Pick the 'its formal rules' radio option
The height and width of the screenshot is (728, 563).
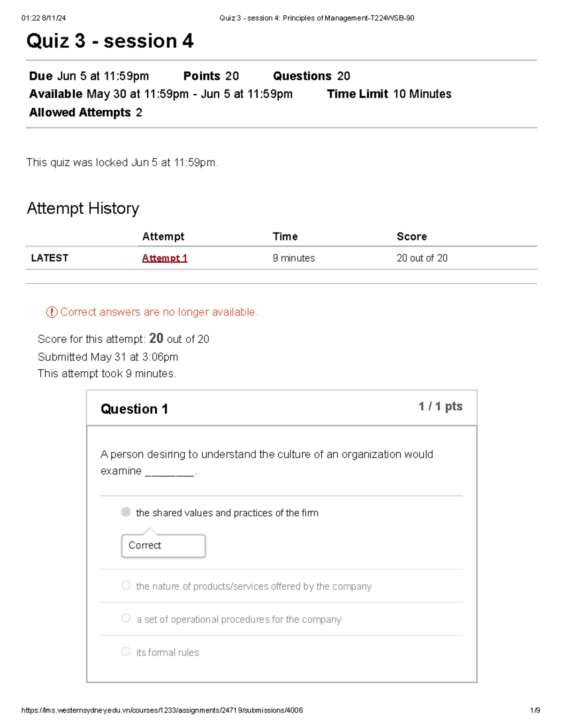click(x=126, y=651)
